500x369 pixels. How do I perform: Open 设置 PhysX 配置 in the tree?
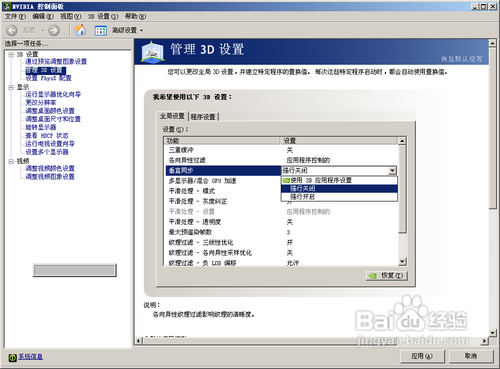(x=48, y=78)
